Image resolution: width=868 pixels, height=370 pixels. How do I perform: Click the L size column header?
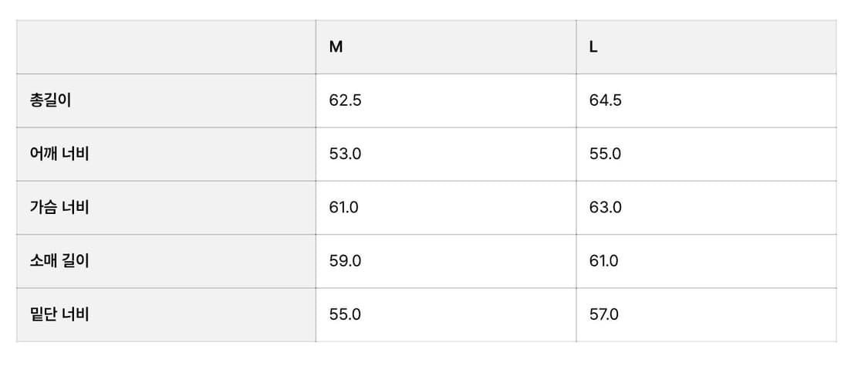(593, 47)
